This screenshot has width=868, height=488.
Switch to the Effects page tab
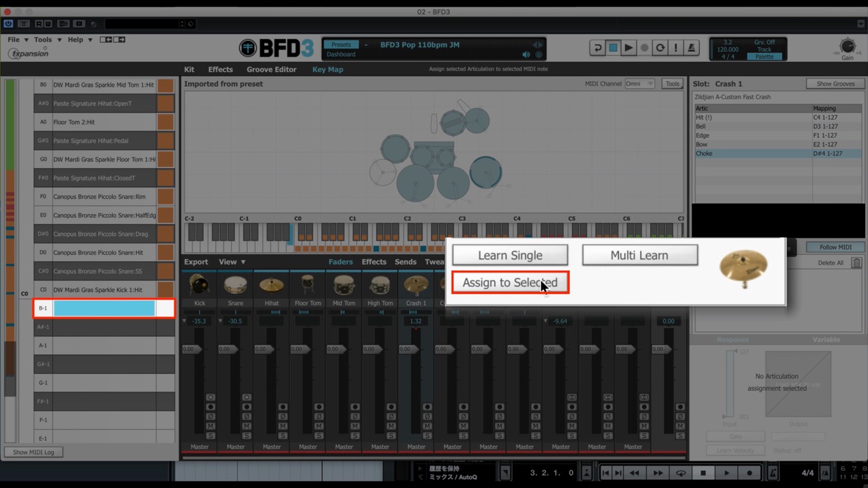(220, 69)
